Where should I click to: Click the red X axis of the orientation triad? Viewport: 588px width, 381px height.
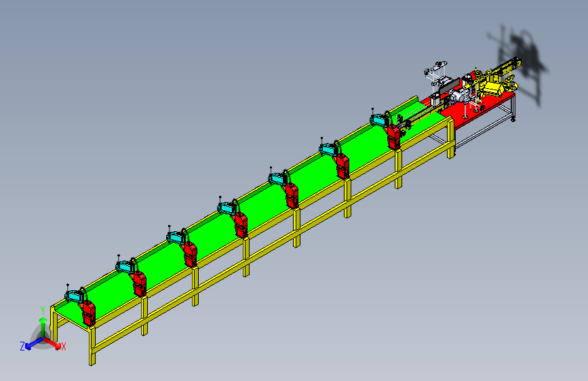pyautogui.click(x=54, y=343)
